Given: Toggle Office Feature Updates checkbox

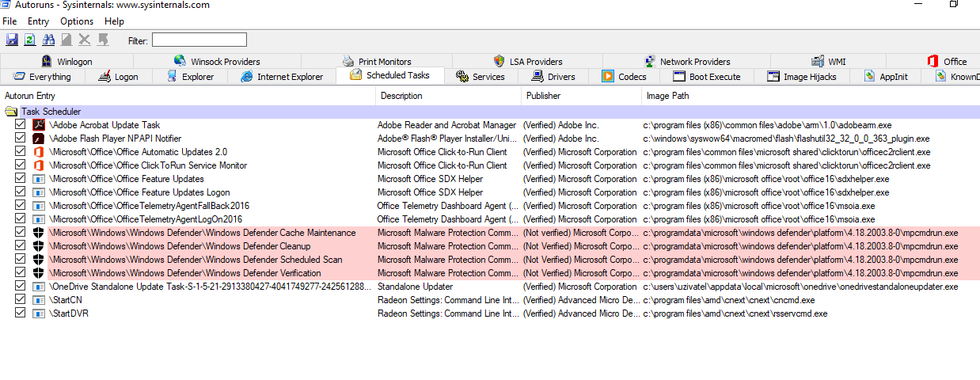Looking at the screenshot, I should (x=21, y=179).
